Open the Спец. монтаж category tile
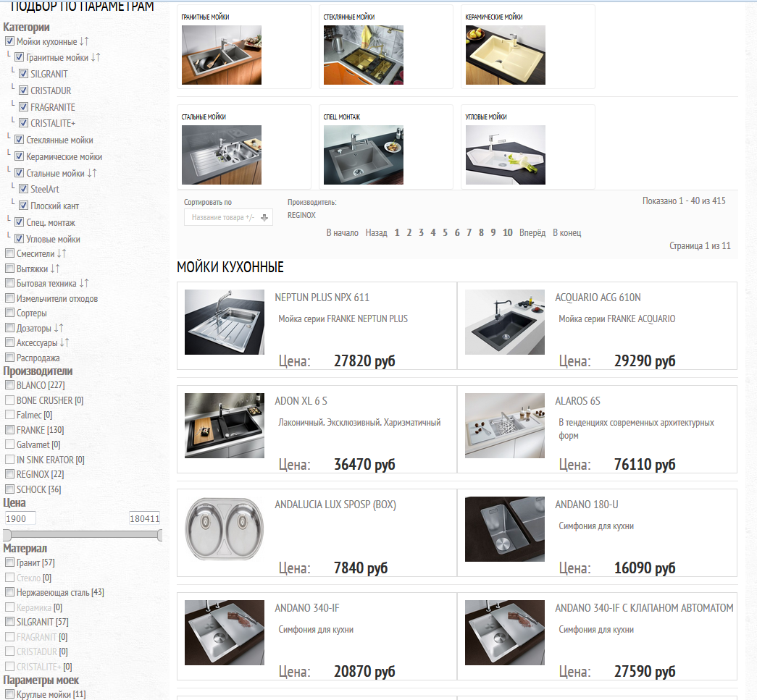 coord(385,147)
